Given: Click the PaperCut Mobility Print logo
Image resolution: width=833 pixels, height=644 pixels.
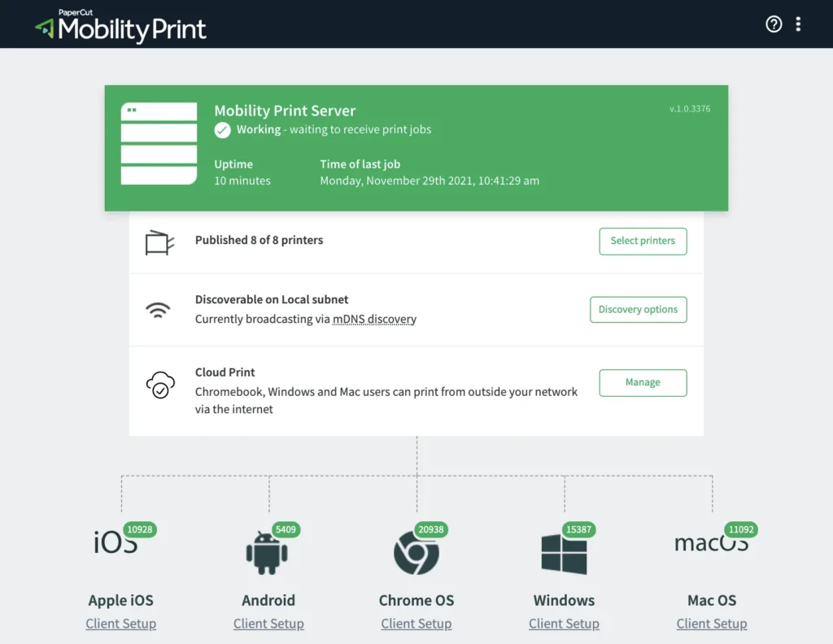Looking at the screenshot, I should pyautogui.click(x=120, y=26).
